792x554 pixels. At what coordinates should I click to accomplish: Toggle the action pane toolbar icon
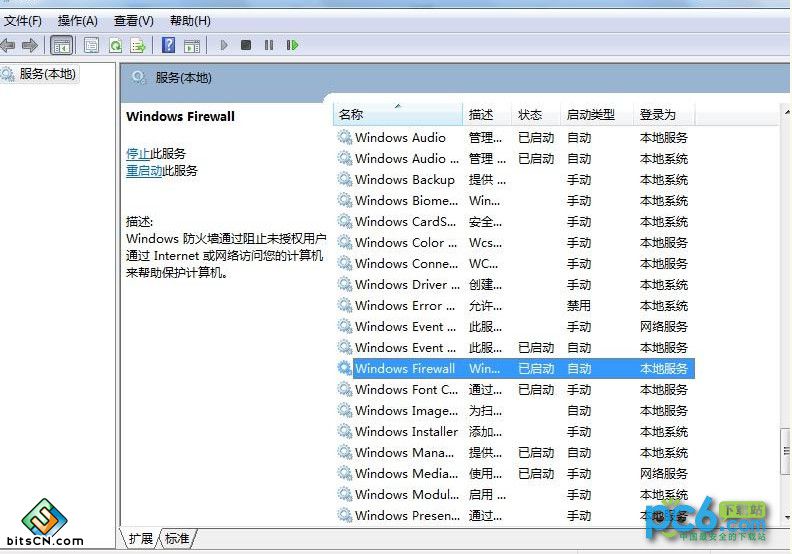pyautogui.click(x=191, y=45)
